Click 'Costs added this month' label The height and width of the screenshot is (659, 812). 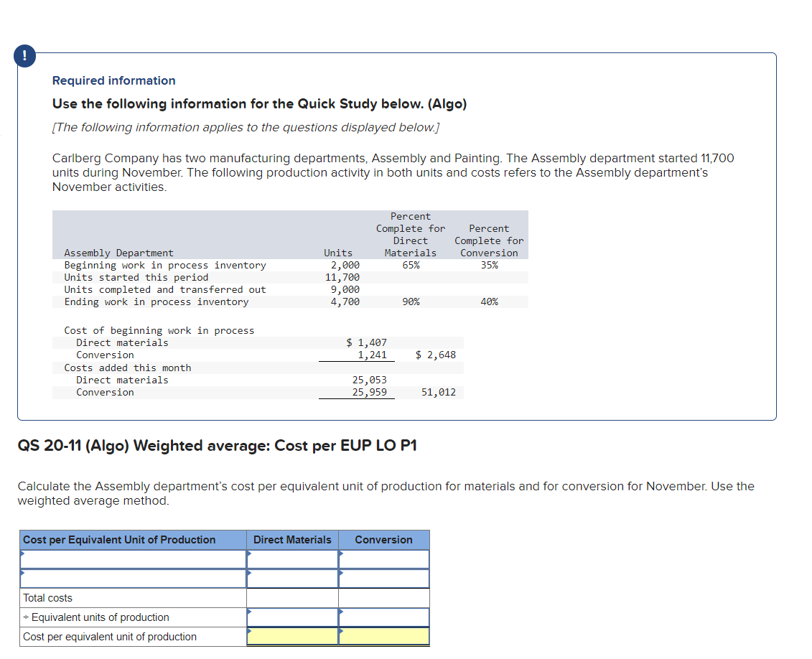[128, 368]
